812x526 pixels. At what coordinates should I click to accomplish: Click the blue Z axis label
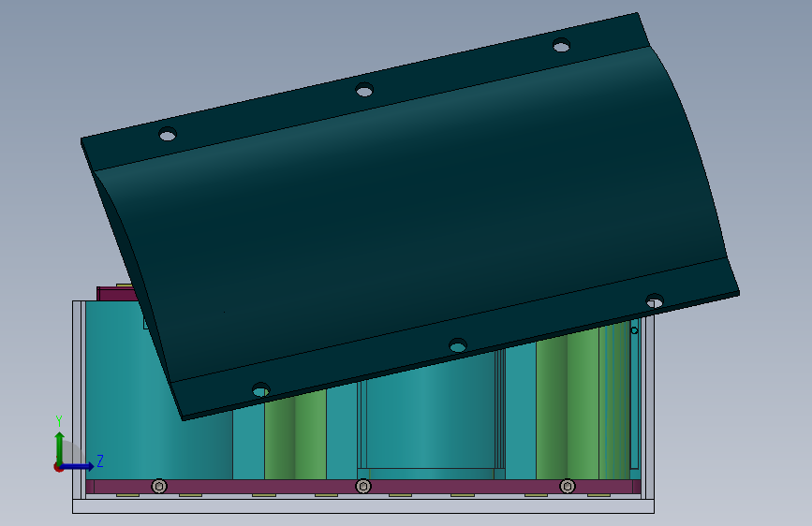[100, 460]
